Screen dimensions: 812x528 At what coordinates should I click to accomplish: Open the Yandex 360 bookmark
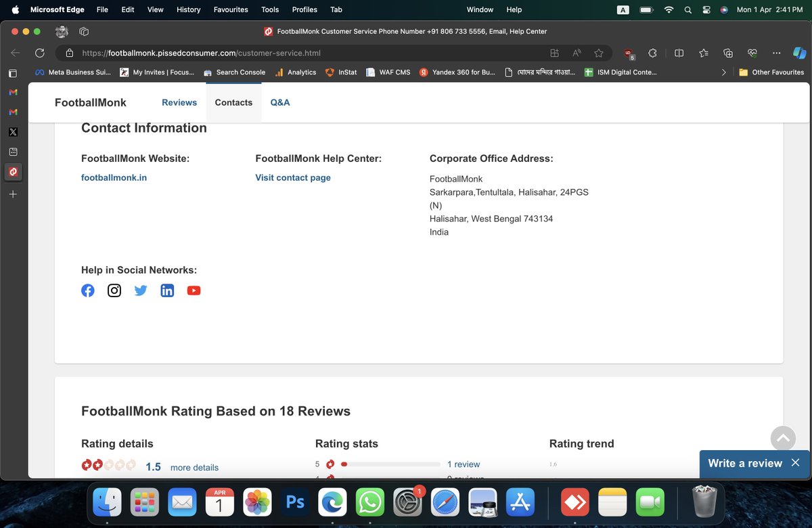457,72
